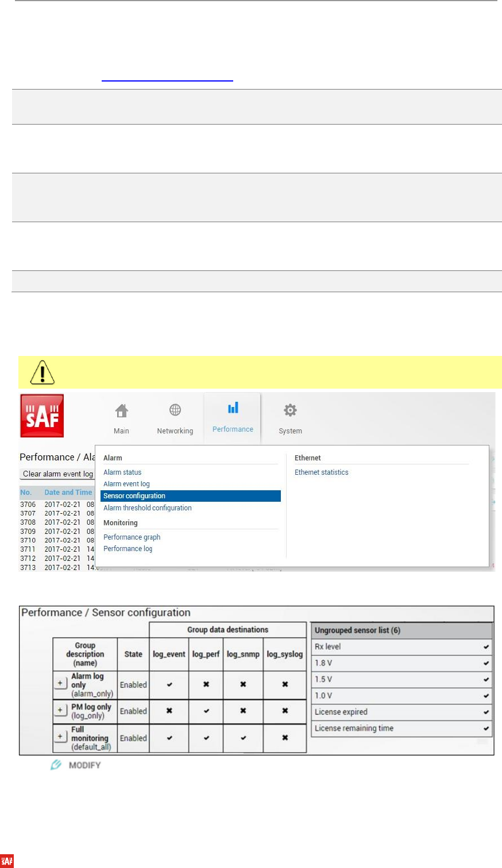Click the log_snmp column header
502x868 pixels.
point(243,654)
